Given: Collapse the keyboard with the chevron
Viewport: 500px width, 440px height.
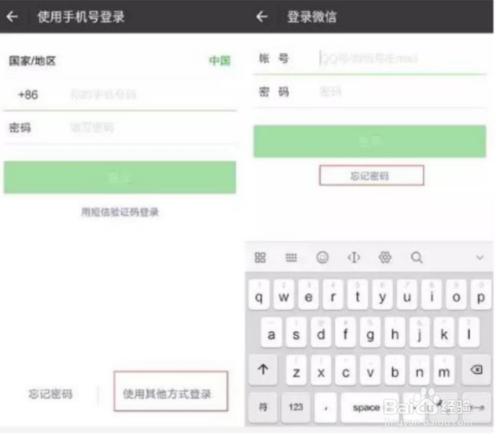Looking at the screenshot, I should point(480,257).
